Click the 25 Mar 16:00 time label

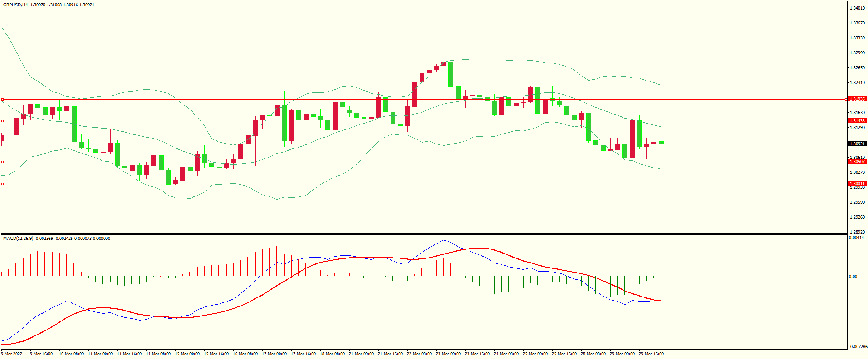564,354
